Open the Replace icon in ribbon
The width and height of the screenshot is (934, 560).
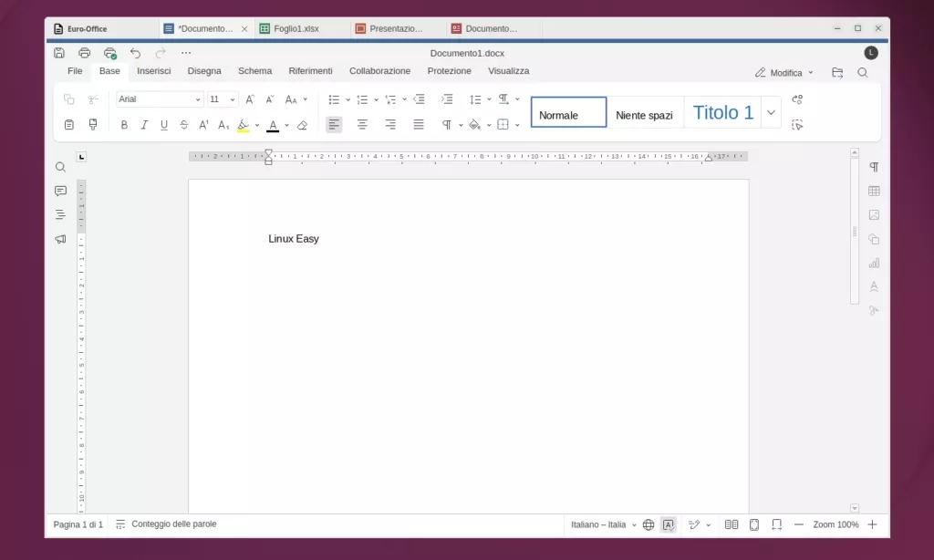[797, 99]
